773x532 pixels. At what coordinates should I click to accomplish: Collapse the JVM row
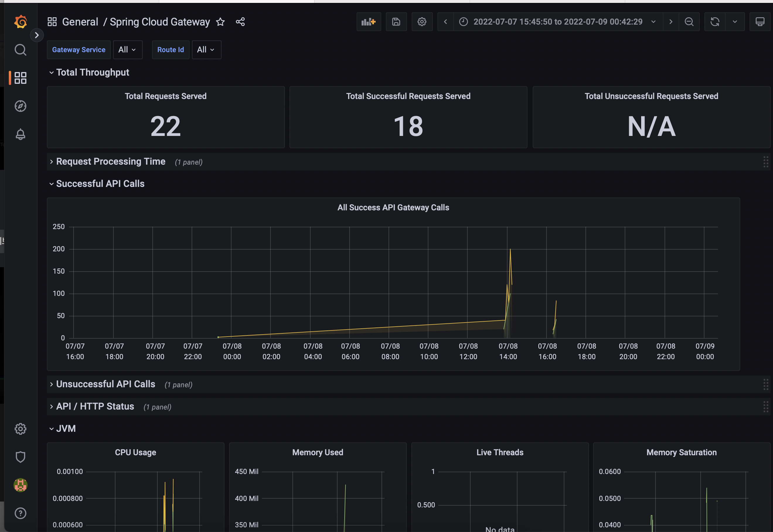pyautogui.click(x=65, y=429)
